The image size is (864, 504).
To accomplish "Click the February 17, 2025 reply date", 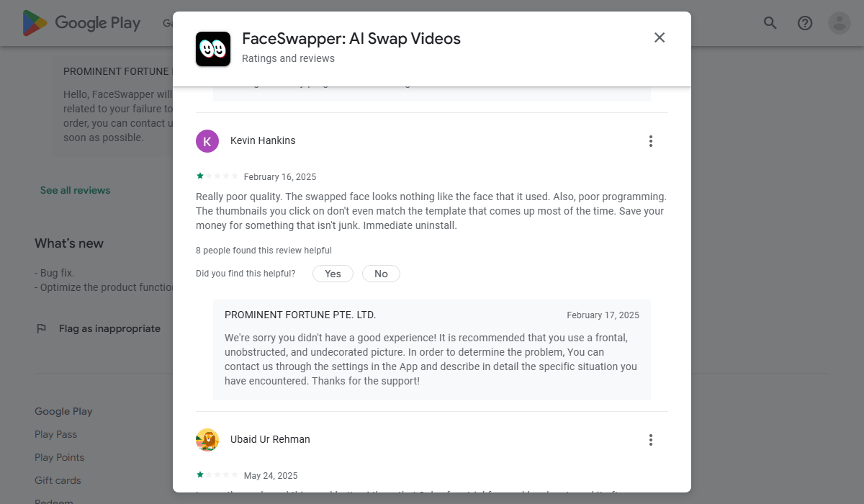I will point(603,315).
